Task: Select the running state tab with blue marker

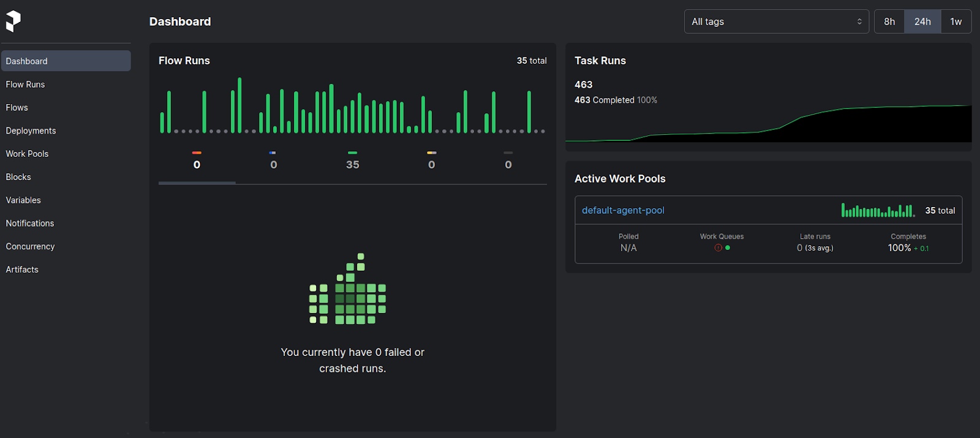Action: coord(273,162)
